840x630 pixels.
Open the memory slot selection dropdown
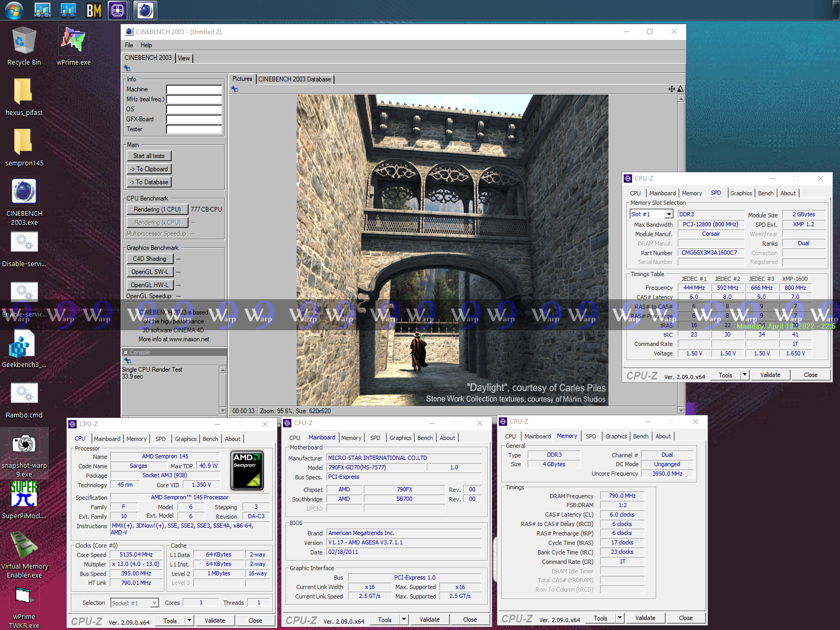pyautogui.click(x=669, y=214)
